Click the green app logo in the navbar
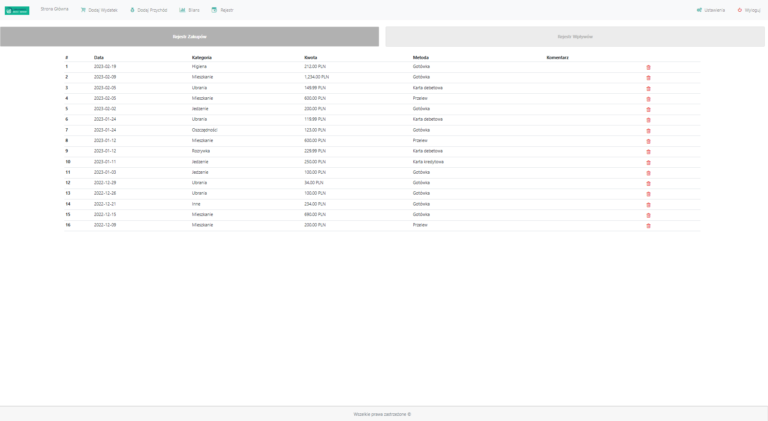The width and height of the screenshot is (768, 421). click(x=17, y=10)
